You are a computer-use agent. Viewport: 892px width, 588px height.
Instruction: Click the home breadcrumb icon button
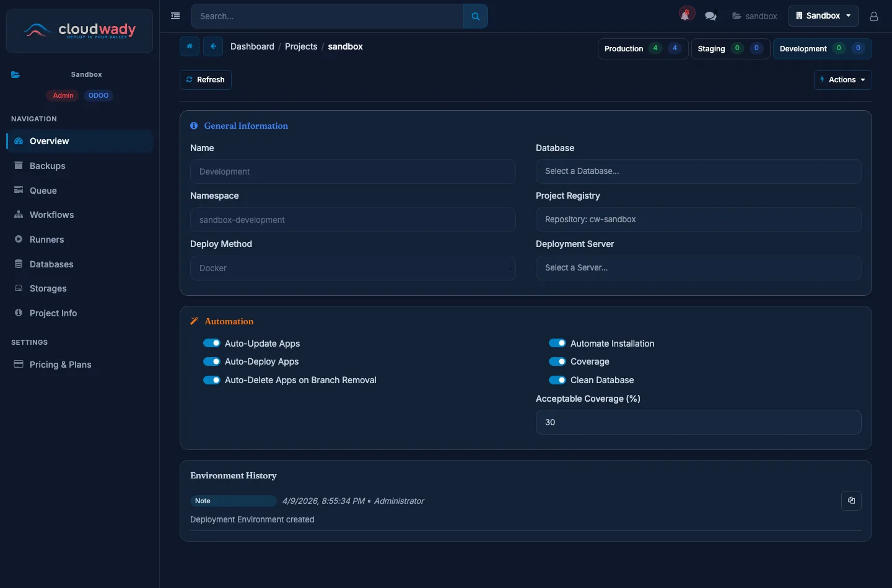point(190,46)
